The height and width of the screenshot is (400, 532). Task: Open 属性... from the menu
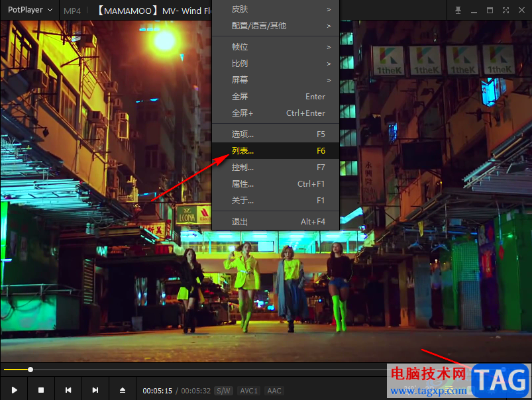[x=276, y=184]
